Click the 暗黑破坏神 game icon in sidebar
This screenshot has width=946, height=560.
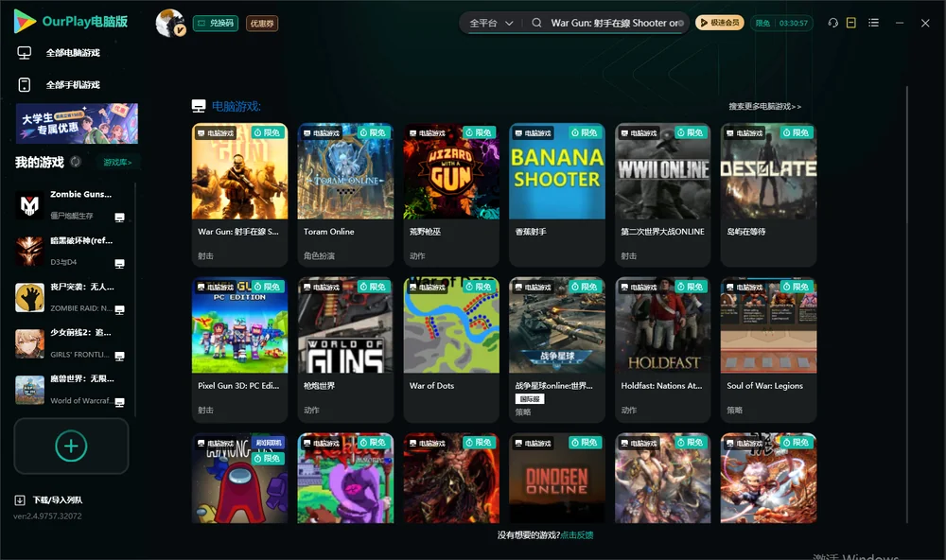click(x=29, y=252)
